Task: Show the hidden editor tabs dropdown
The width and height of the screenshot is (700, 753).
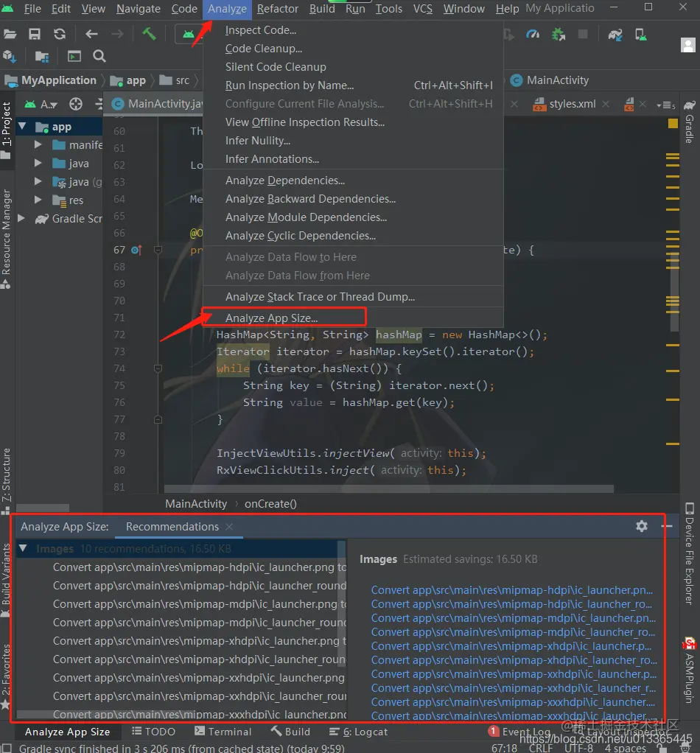Action: [x=666, y=105]
